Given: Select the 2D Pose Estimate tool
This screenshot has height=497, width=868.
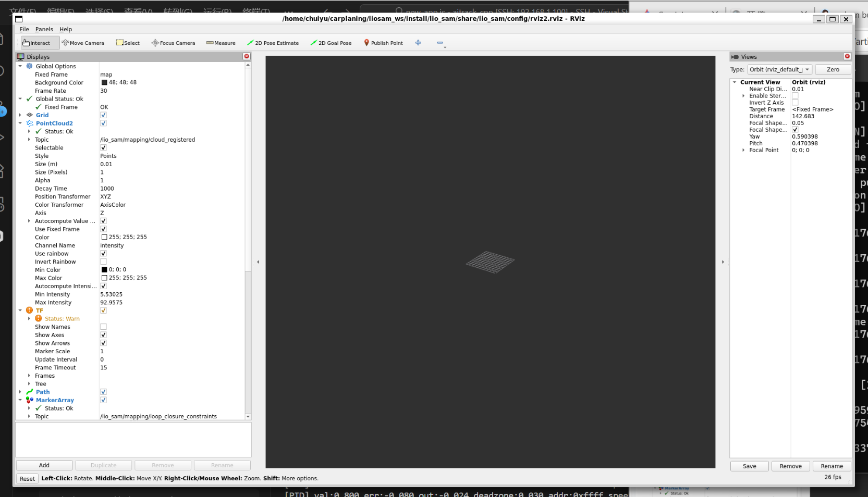Looking at the screenshot, I should point(273,43).
